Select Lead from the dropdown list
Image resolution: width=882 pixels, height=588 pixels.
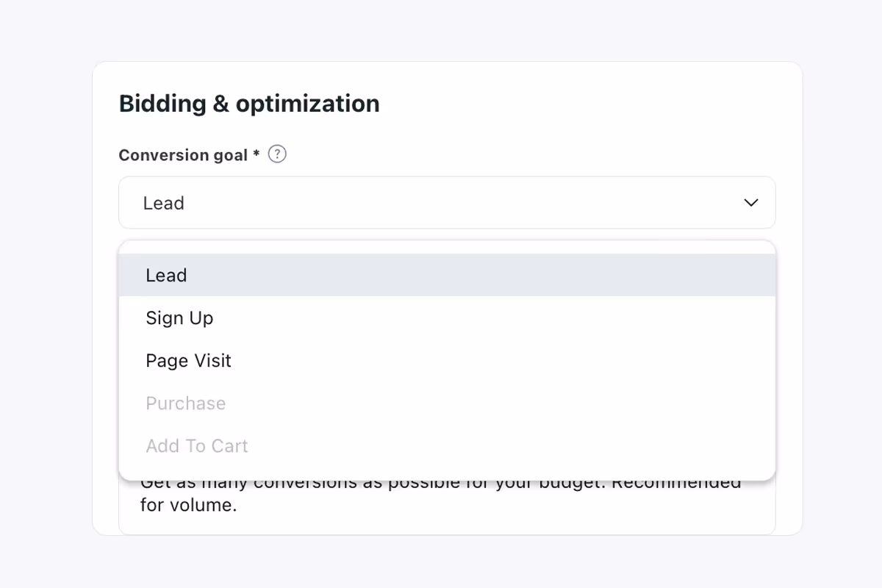coord(166,275)
